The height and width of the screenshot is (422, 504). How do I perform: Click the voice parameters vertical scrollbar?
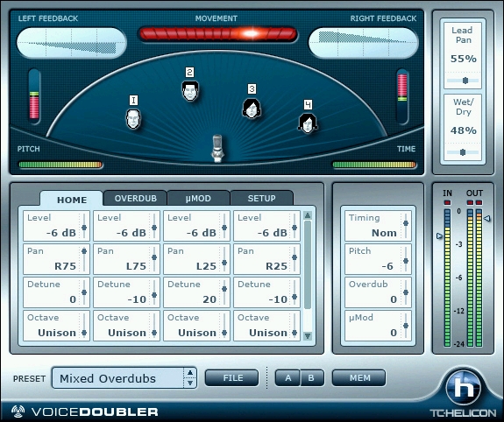[308, 276]
